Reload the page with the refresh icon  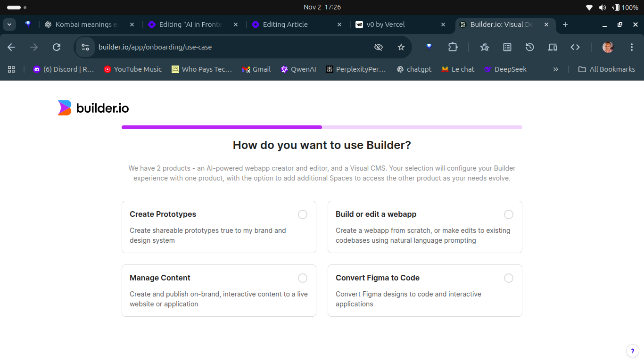[57, 47]
